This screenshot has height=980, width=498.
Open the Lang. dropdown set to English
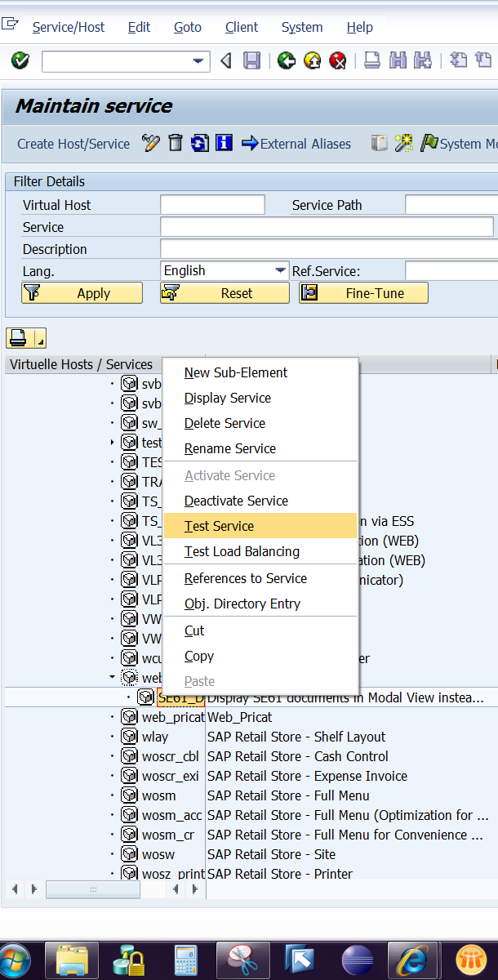[225, 269]
